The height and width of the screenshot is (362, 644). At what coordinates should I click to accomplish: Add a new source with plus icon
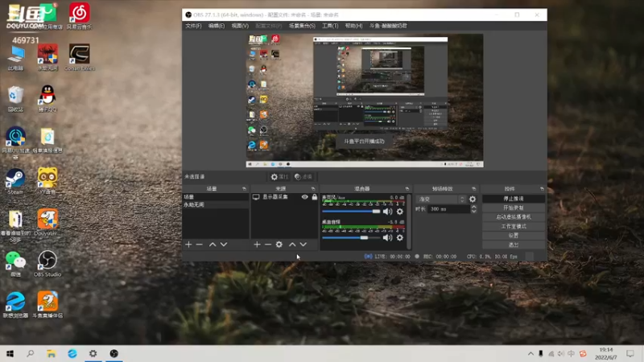(258, 245)
